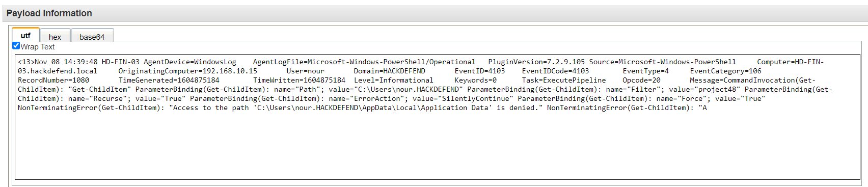Place cursor on EventID=4103 text
Viewport: 868px width, 187px height.
click(x=479, y=71)
